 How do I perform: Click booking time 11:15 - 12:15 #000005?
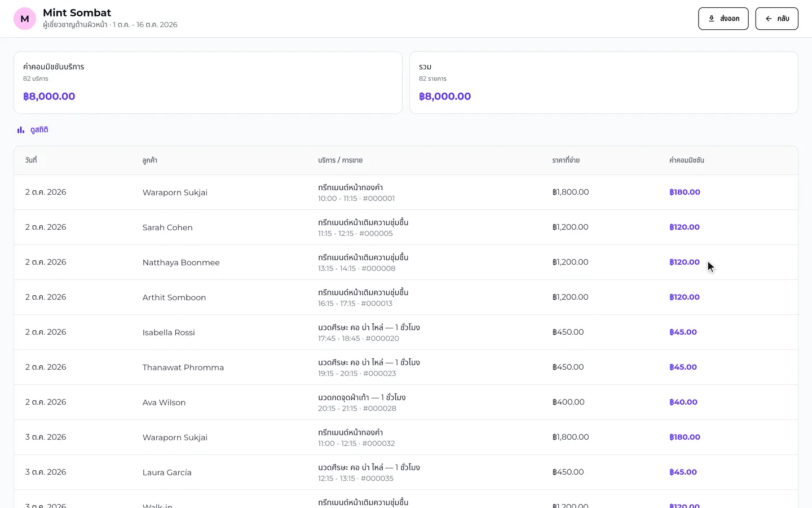(x=355, y=234)
